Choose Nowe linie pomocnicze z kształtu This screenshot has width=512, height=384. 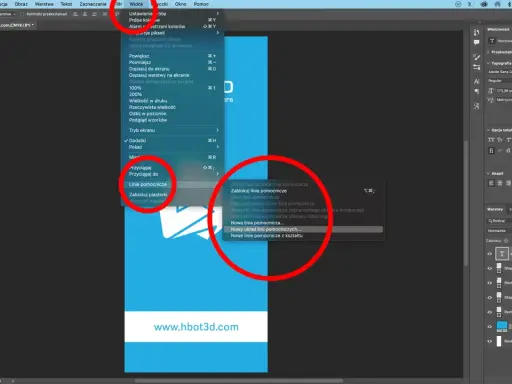pos(303,236)
